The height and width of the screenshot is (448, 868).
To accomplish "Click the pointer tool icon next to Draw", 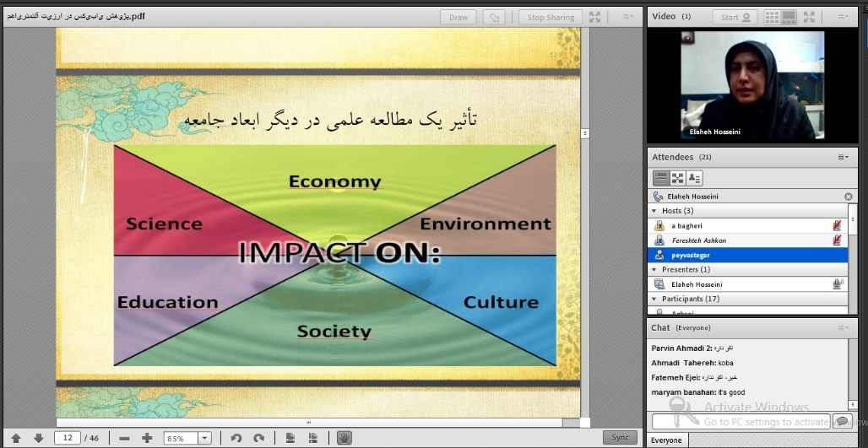I will tap(494, 17).
